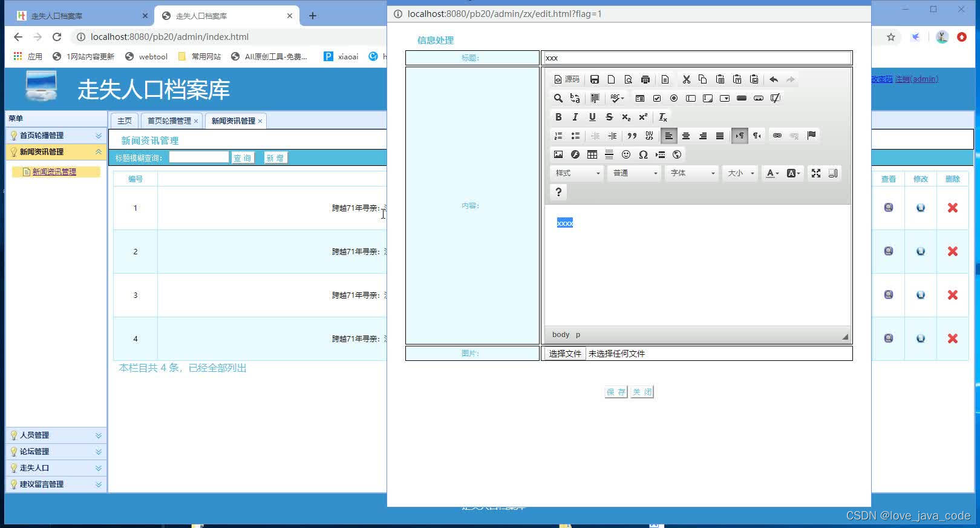The image size is (980, 528).
Task: Insert a numbered list
Action: click(x=558, y=136)
